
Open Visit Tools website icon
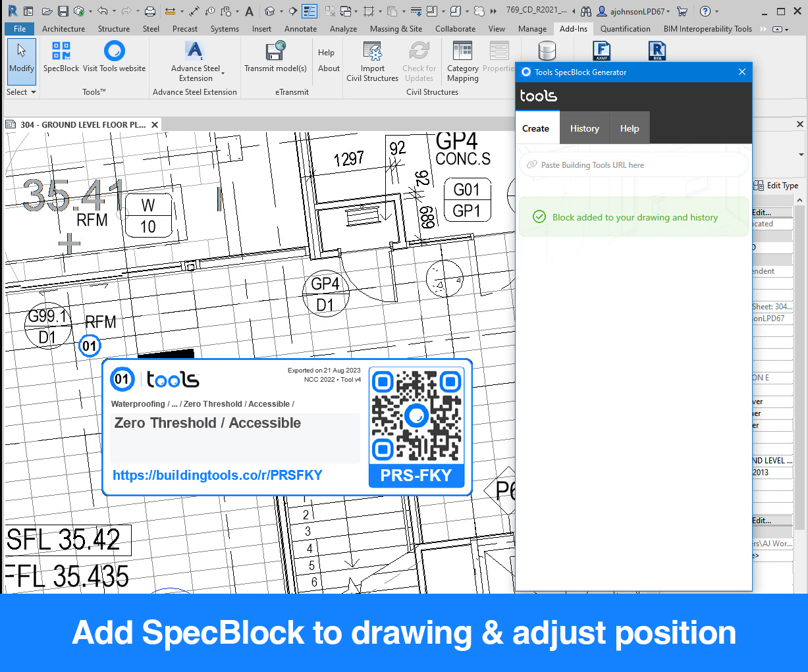115,51
